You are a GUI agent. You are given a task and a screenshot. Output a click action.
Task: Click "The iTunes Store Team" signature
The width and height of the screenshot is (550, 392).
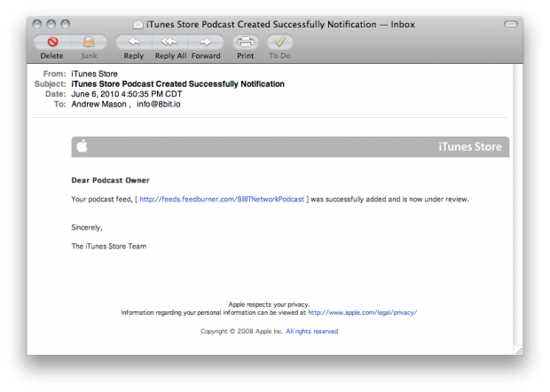click(109, 247)
